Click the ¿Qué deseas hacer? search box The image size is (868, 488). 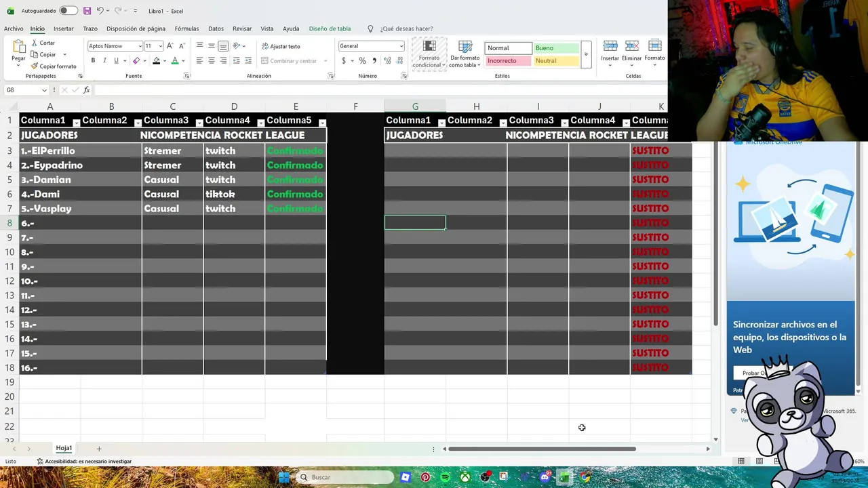click(406, 28)
